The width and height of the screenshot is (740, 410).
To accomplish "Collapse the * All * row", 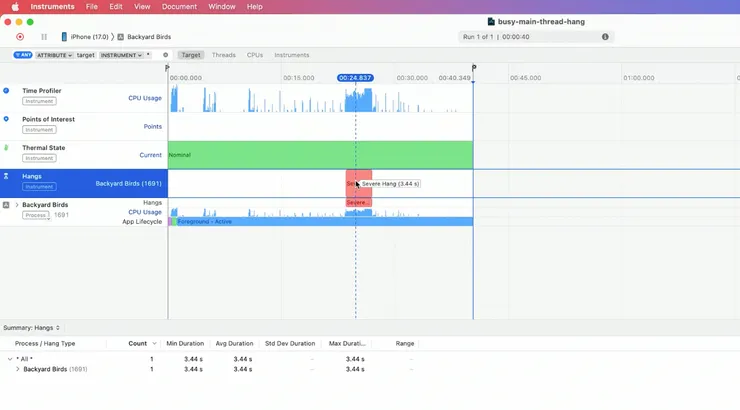I will pyautogui.click(x=9, y=359).
